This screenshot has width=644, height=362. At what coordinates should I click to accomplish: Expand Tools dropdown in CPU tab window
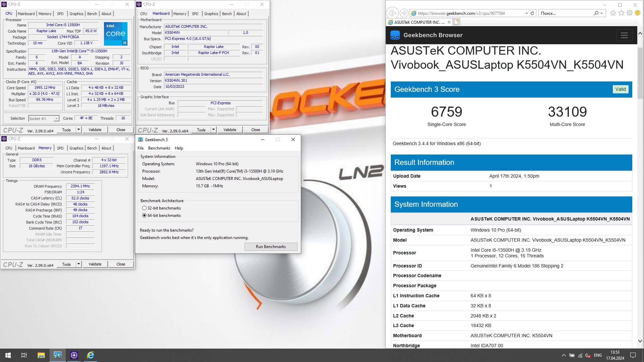tap(78, 130)
